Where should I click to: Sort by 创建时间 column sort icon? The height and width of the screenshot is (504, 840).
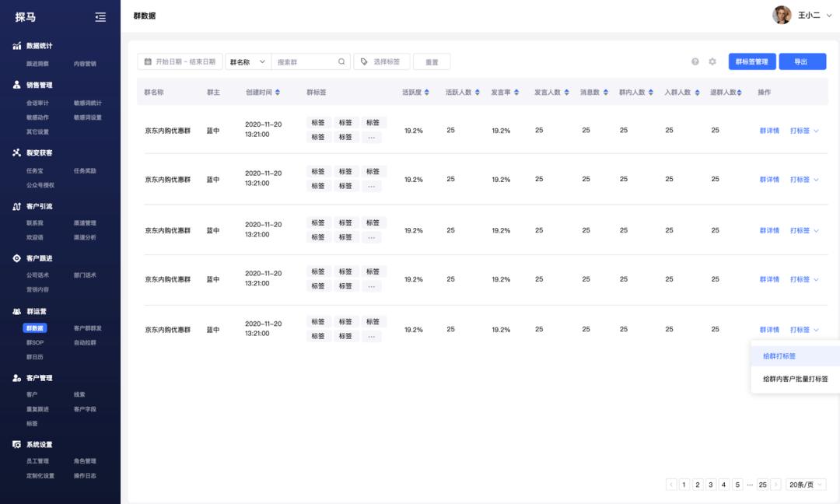click(278, 93)
